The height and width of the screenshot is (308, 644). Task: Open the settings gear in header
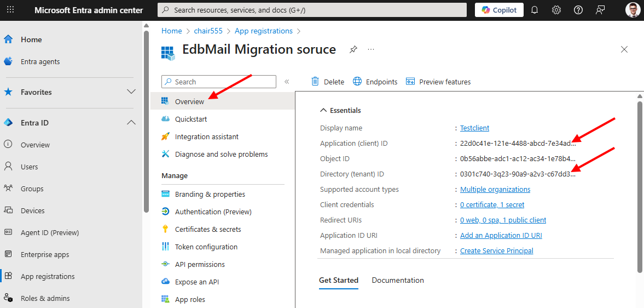pyautogui.click(x=556, y=10)
